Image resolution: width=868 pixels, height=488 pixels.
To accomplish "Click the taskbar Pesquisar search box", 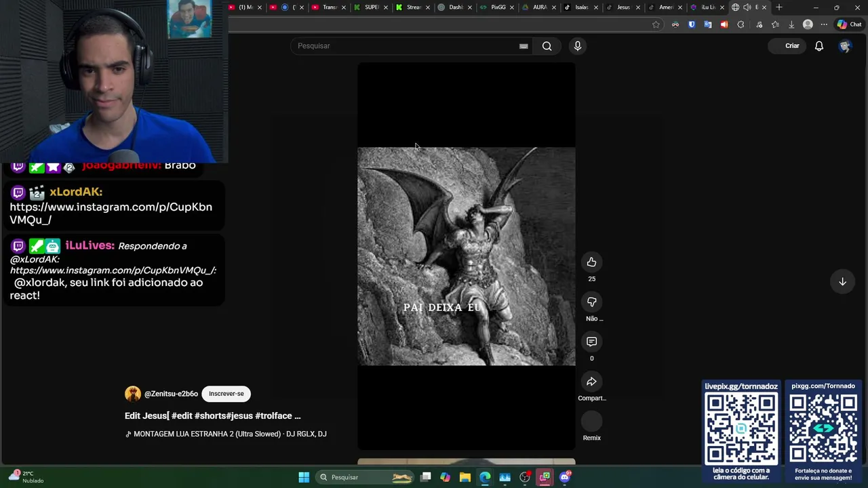I will [366, 477].
